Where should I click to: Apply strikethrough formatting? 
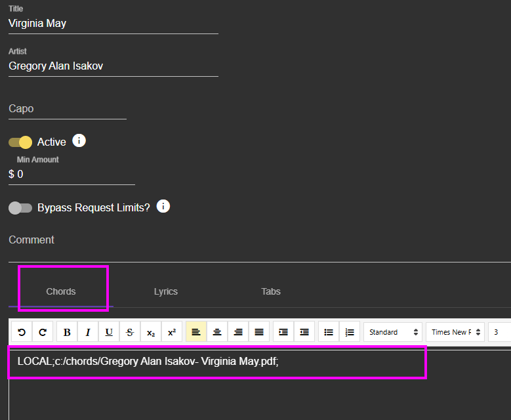(x=130, y=332)
